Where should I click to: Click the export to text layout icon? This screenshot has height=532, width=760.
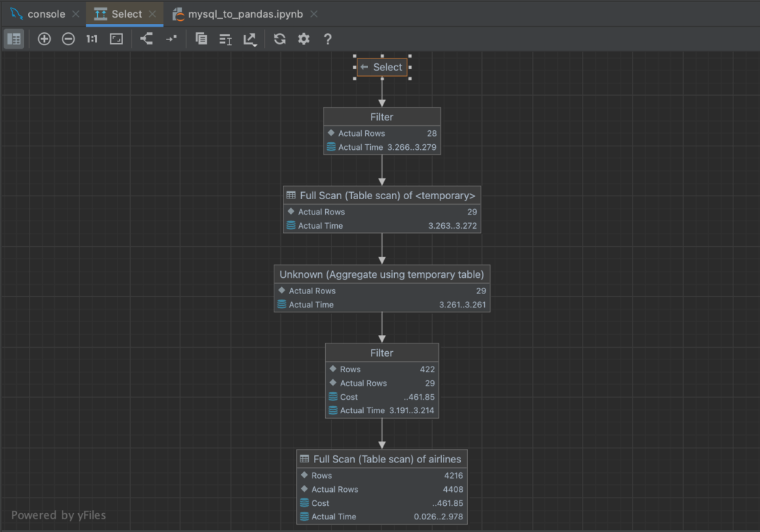[225, 39]
